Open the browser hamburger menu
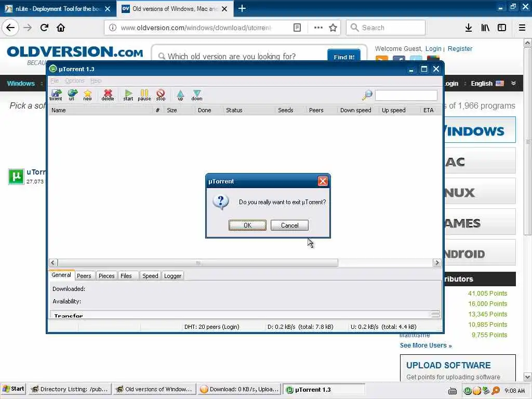Image resolution: width=532 pixels, height=399 pixels. [x=522, y=28]
